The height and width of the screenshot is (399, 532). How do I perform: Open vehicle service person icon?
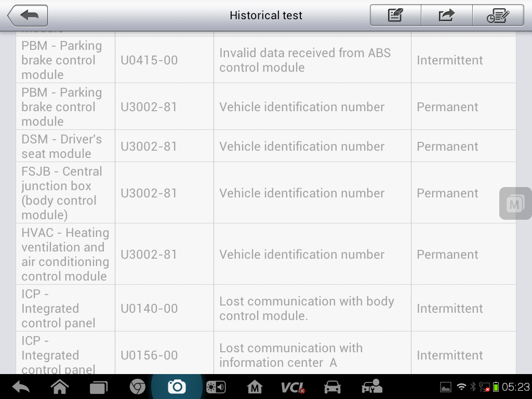click(372, 387)
